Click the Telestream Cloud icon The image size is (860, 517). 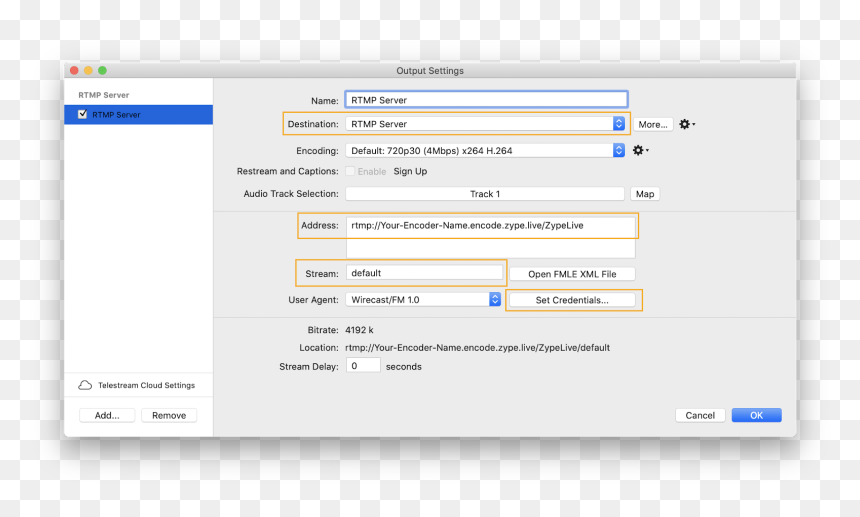[85, 385]
